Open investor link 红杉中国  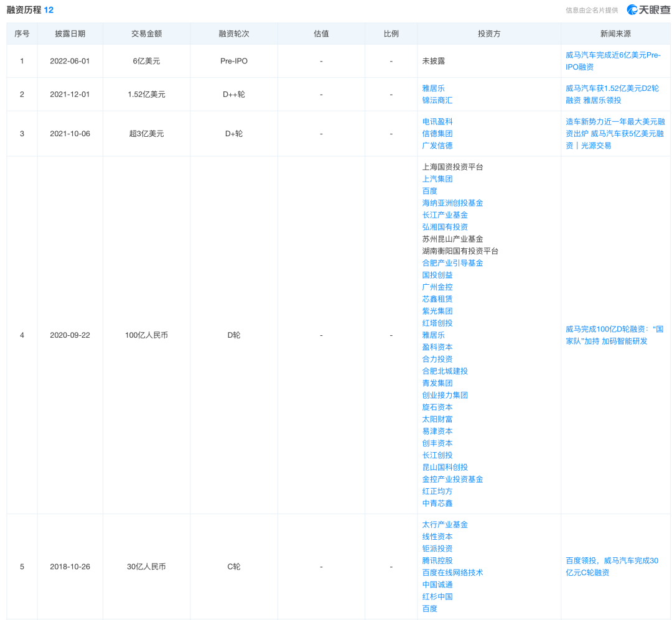tap(437, 596)
